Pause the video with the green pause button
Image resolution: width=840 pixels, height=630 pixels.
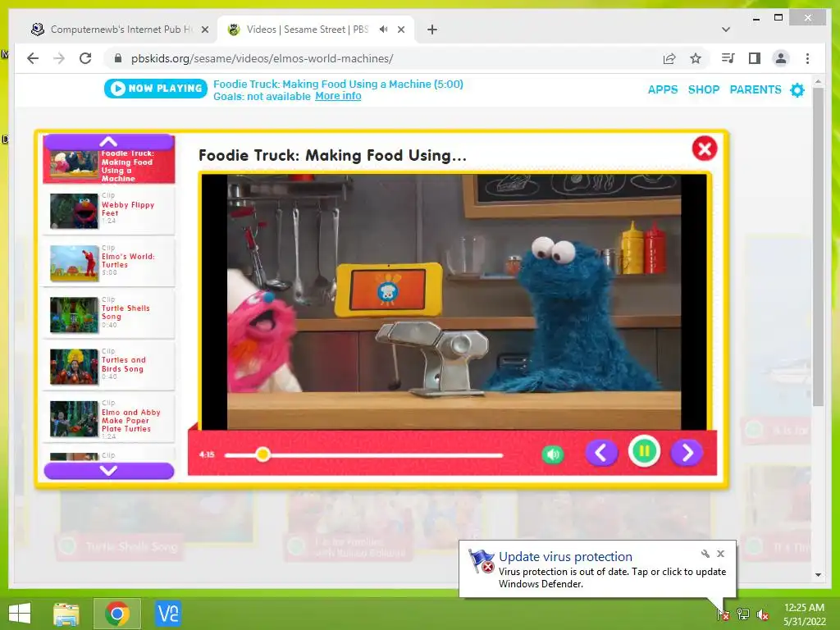click(x=644, y=452)
